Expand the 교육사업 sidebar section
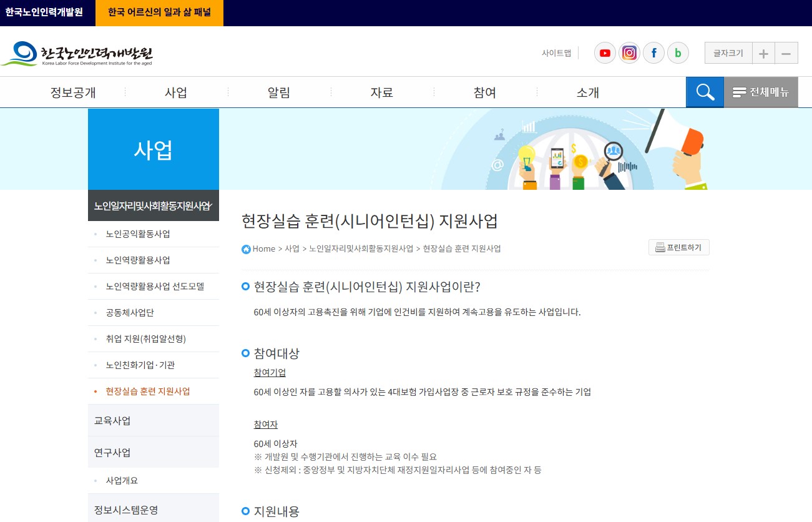 pos(112,420)
